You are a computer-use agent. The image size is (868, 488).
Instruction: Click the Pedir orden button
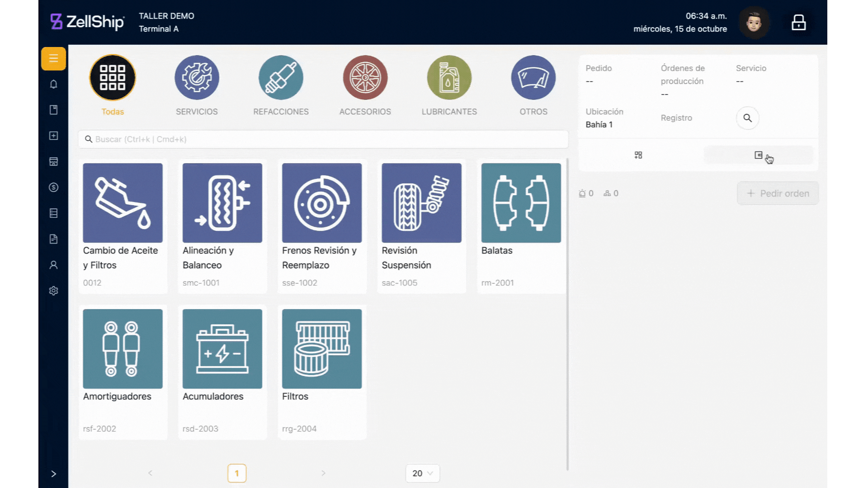click(x=778, y=193)
